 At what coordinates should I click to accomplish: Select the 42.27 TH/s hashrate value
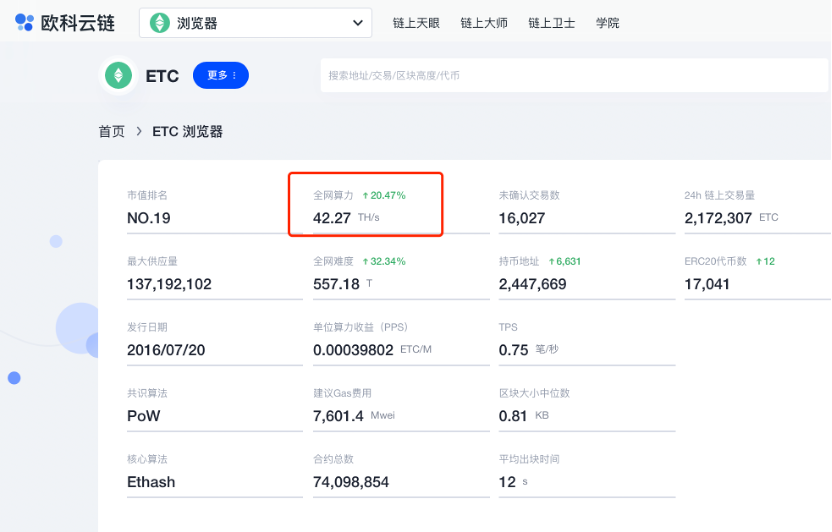click(346, 218)
